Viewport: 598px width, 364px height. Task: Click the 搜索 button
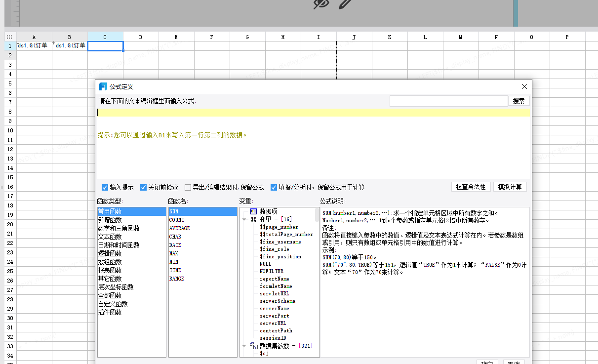tap(519, 101)
